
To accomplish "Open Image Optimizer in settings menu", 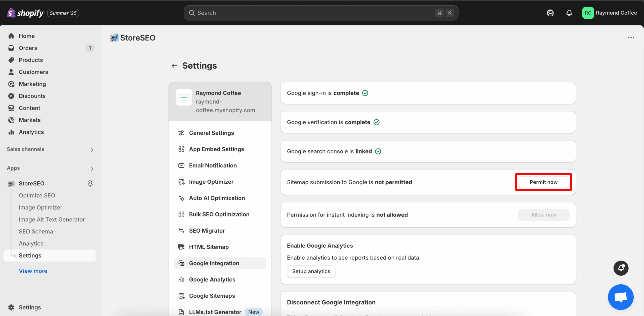I will coord(220,182).
